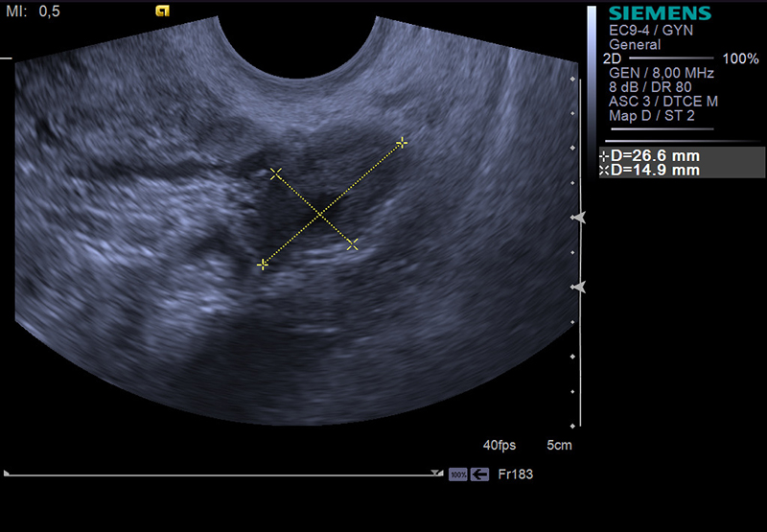Click the lower focal zone arrow on depth scale
This screenshot has width=767, height=532.
(580, 287)
